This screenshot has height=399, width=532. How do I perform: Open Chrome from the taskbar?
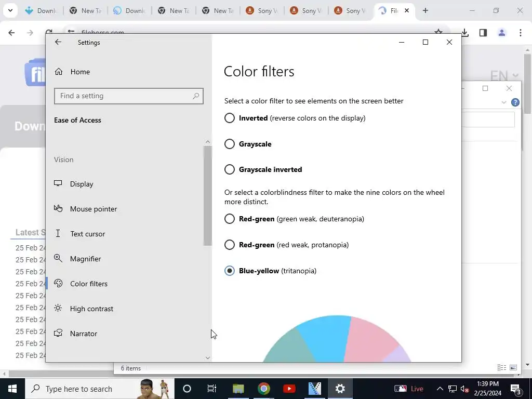coord(263,389)
